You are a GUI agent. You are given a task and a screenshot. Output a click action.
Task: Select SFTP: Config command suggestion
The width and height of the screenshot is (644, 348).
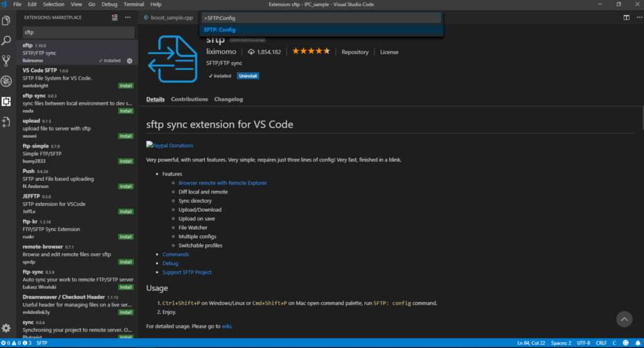[x=321, y=30]
